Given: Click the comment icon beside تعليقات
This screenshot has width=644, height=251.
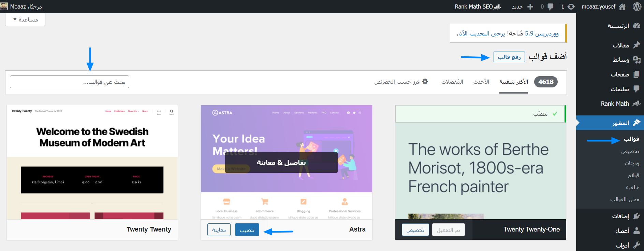Looking at the screenshot, I should [636, 89].
